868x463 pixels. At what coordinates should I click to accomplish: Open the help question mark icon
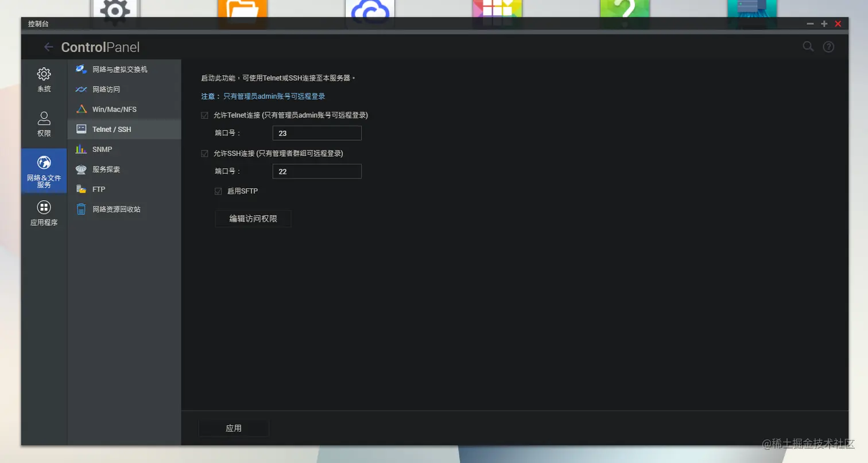[828, 46]
